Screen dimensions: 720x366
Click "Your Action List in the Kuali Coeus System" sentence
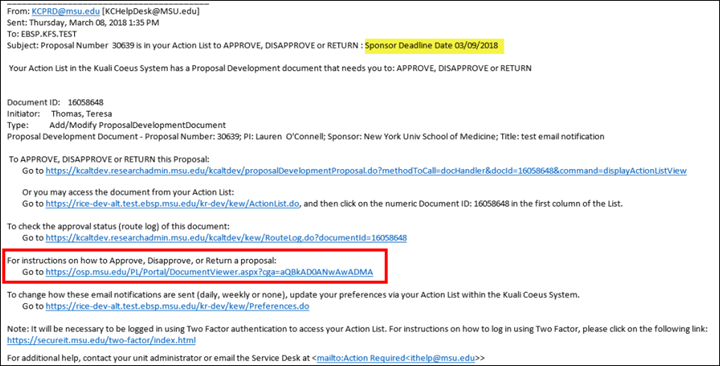[270, 68]
